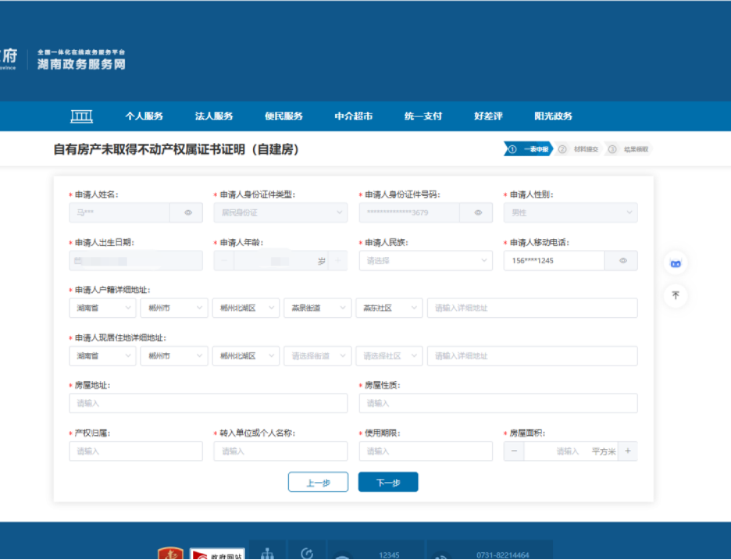
Task: Open the online chat robot assistant
Action: [x=675, y=263]
